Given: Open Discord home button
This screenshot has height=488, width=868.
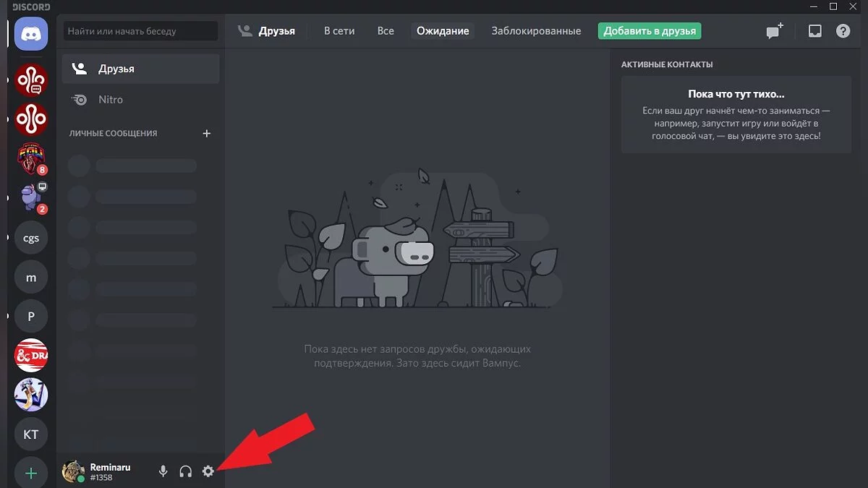Looking at the screenshot, I should (x=31, y=34).
